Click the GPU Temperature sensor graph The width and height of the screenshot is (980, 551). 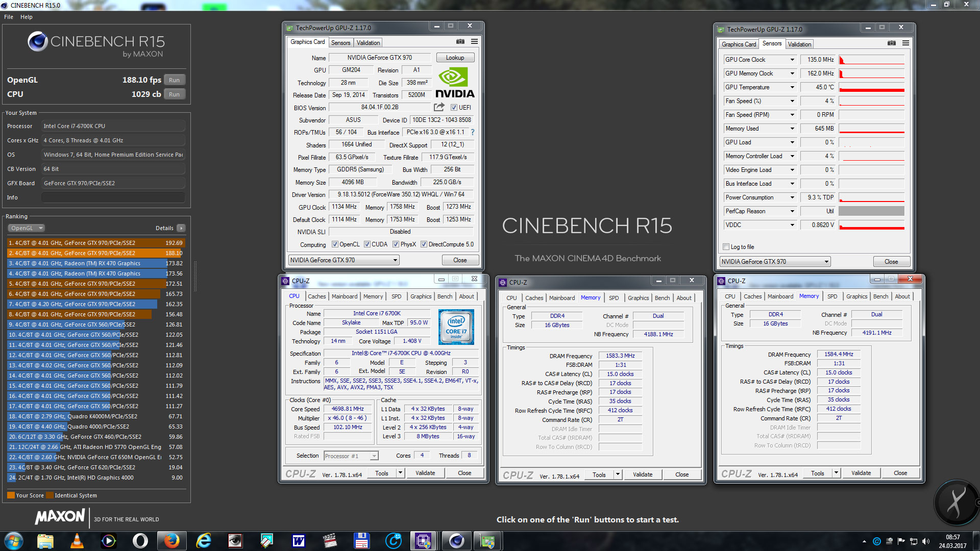click(871, 87)
